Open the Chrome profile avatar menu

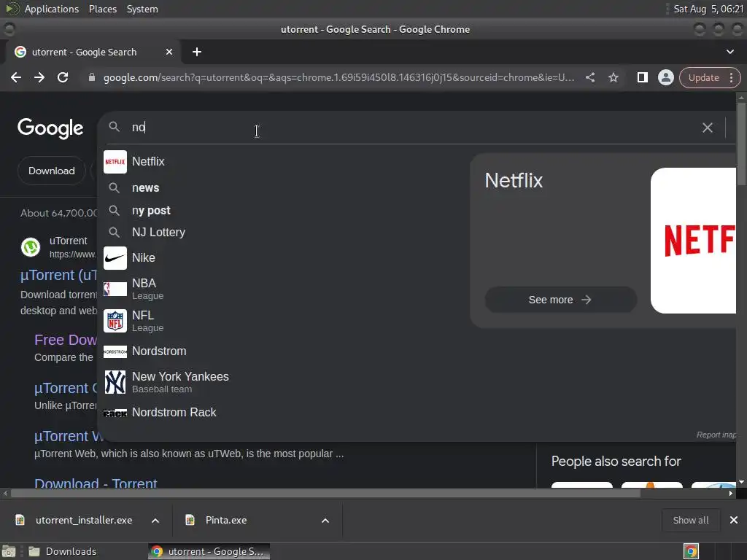[665, 77]
